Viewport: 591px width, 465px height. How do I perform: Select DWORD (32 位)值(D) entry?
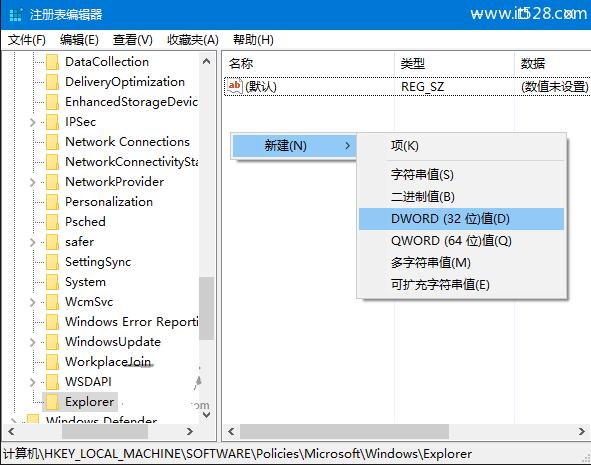tap(461, 219)
